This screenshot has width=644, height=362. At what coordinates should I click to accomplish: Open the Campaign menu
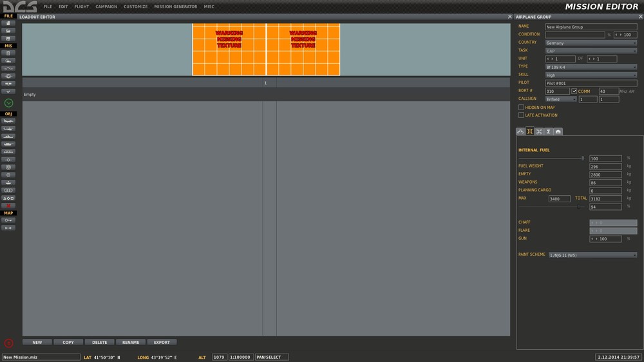pos(106,6)
